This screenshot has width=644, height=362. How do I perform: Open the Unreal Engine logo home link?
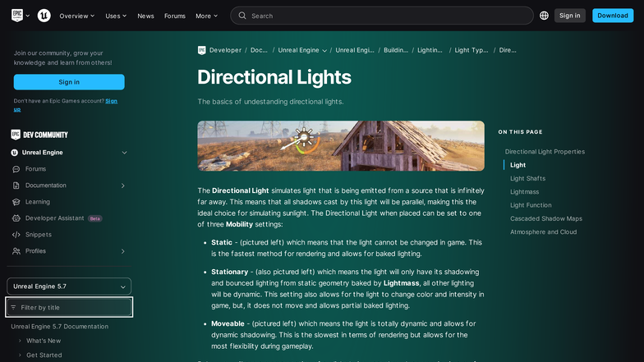tap(44, 16)
